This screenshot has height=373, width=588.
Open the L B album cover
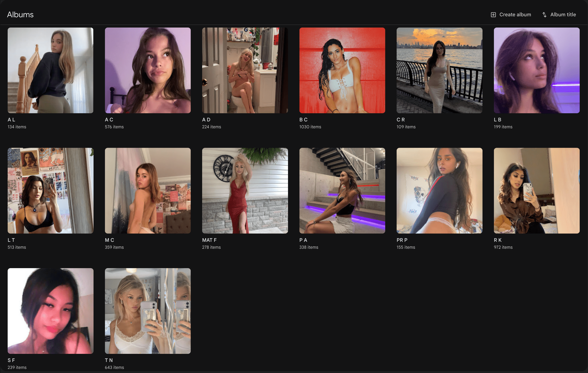coord(537,70)
